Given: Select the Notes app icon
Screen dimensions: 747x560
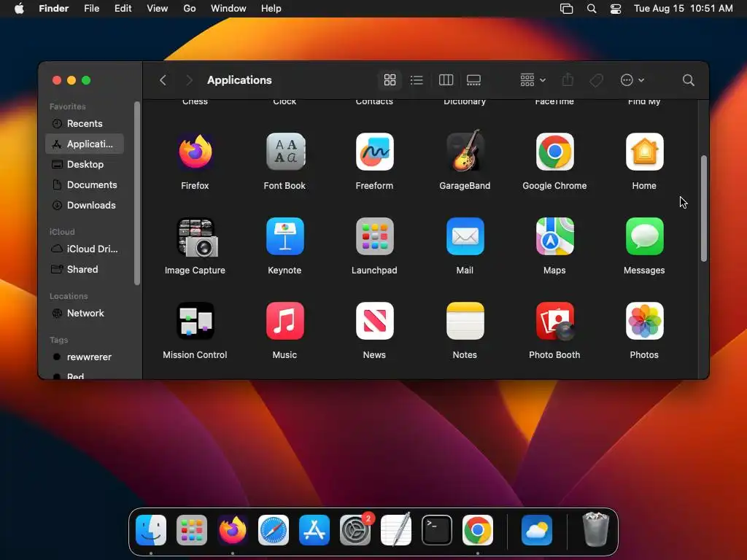Looking at the screenshot, I should [465, 321].
